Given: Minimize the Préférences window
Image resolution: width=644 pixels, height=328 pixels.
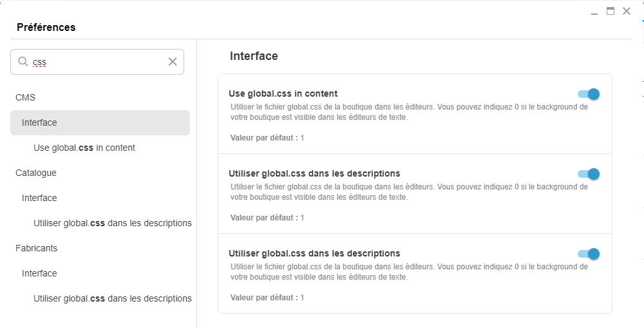Looking at the screenshot, I should (x=594, y=12).
